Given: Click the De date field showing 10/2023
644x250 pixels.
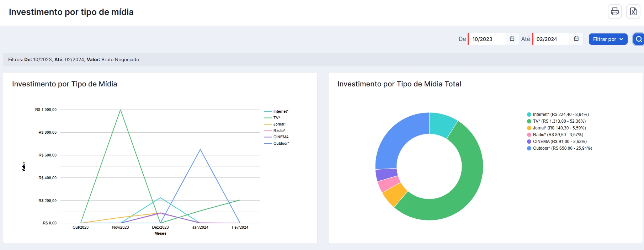Looking at the screenshot, I should click(x=487, y=39).
